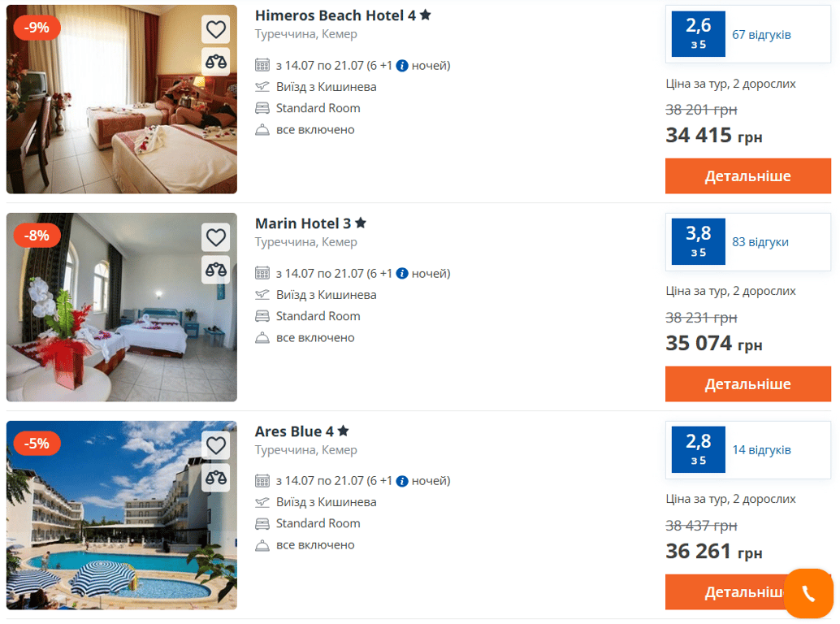Click compare scales icon for Marin Hotel
This screenshot has height=624, width=840.
(215, 270)
